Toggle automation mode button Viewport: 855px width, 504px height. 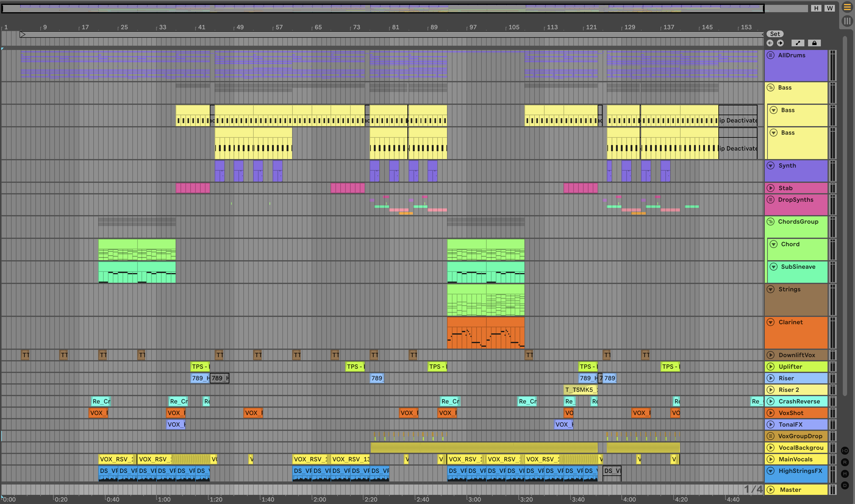pyautogui.click(x=798, y=43)
